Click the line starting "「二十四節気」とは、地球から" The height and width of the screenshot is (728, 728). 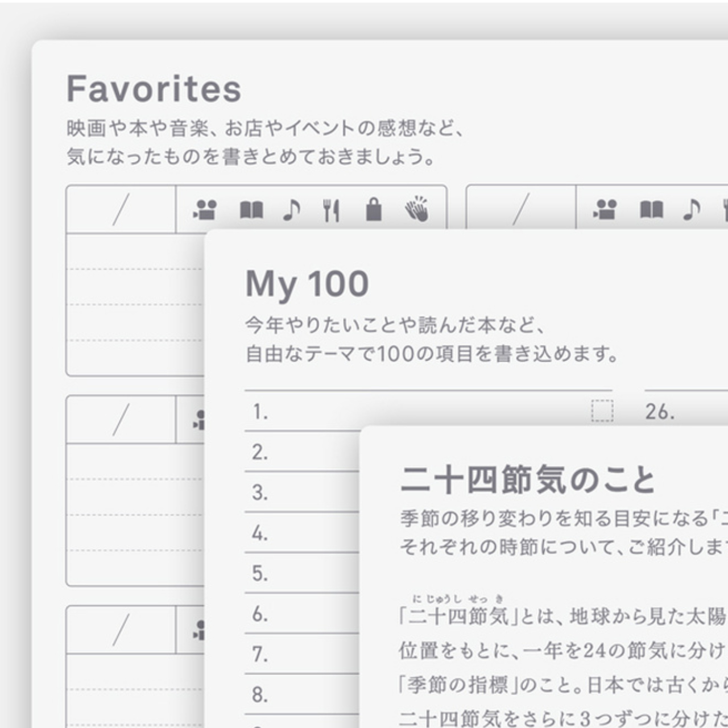click(562, 616)
